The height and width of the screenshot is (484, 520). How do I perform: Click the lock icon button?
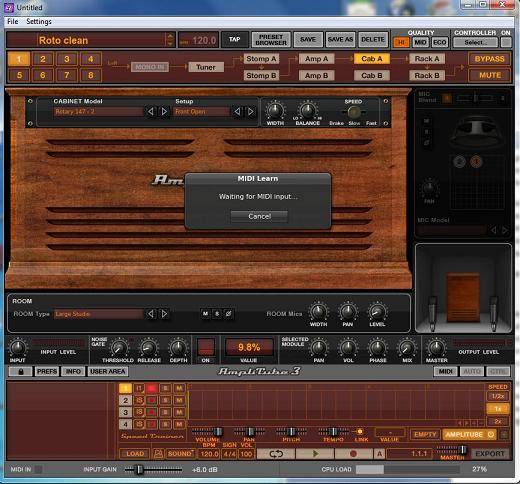click(20, 371)
